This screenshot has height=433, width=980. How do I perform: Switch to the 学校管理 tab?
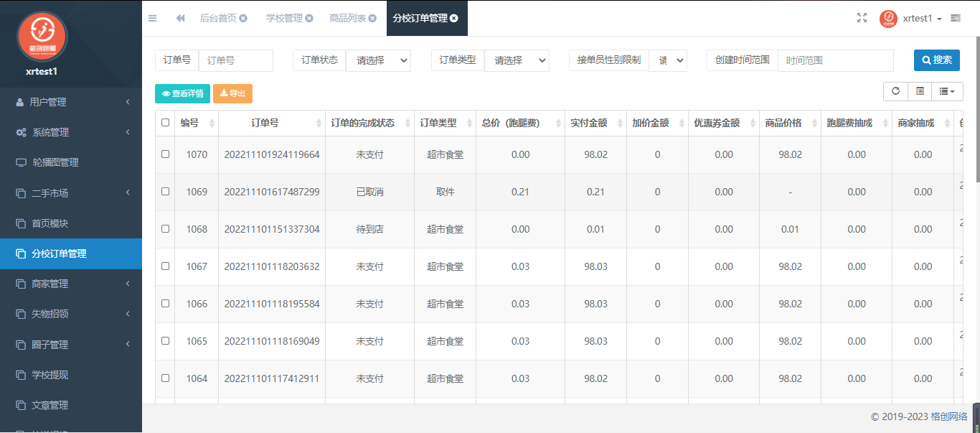(284, 19)
